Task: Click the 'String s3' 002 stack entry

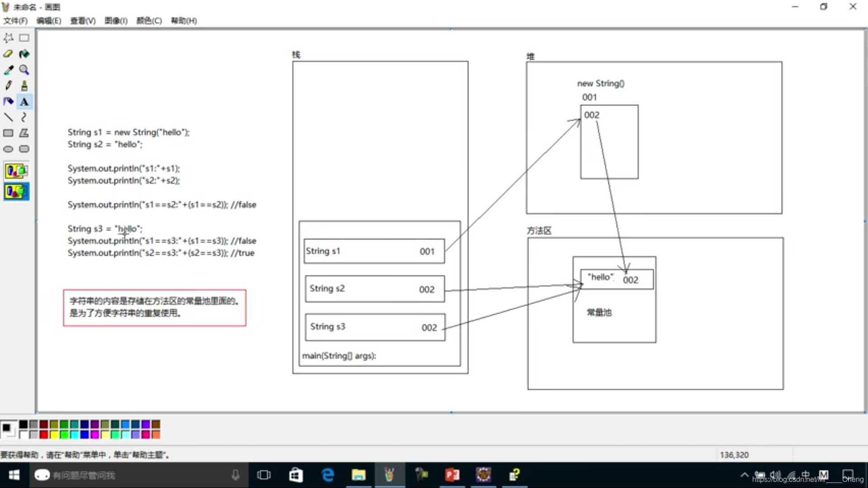Action: point(375,327)
